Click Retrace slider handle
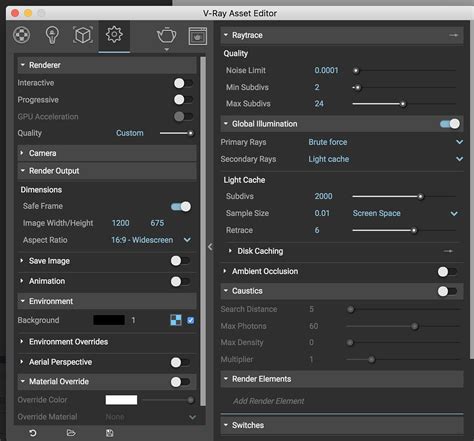The height and width of the screenshot is (441, 474). coord(414,230)
